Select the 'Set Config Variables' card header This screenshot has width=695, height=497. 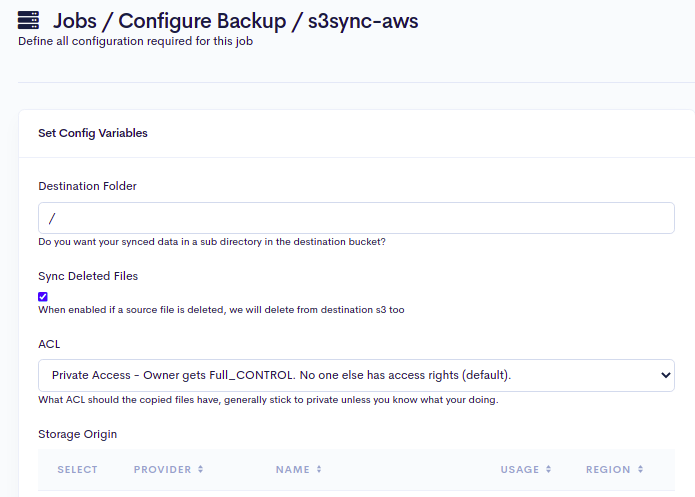point(93,133)
